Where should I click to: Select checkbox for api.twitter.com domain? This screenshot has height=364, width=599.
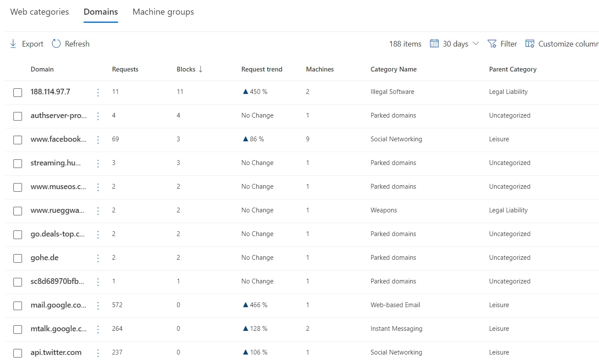pyautogui.click(x=18, y=353)
